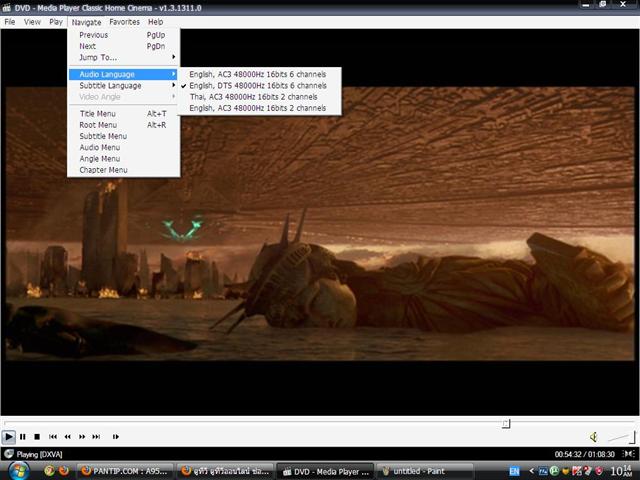The height and width of the screenshot is (480, 640).
Task: Select English AC3 2 channels audio
Action: click(259, 108)
